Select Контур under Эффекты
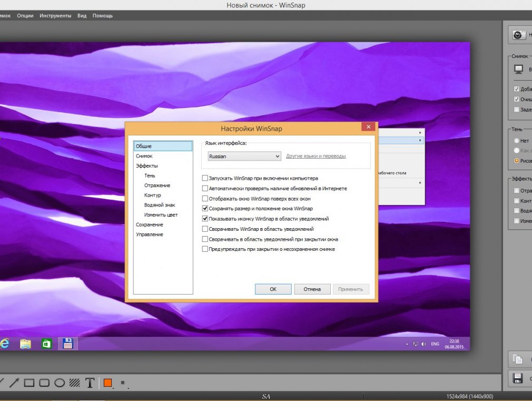The image size is (532, 401). (152, 195)
